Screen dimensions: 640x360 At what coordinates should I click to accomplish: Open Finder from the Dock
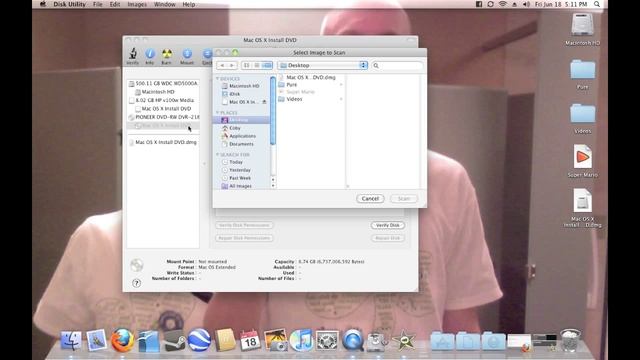coord(71,340)
